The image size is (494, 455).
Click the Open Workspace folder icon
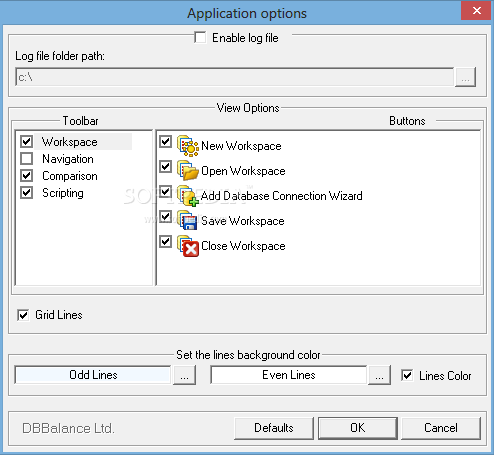188,171
